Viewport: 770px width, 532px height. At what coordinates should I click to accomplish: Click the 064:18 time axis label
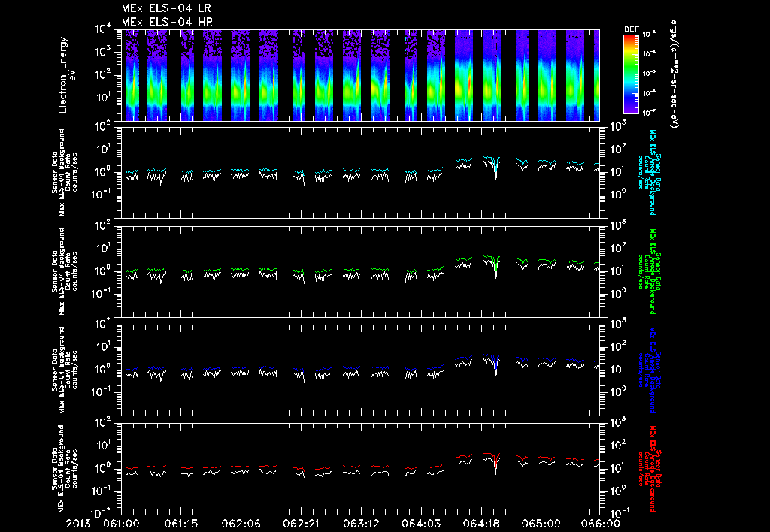[481, 524]
